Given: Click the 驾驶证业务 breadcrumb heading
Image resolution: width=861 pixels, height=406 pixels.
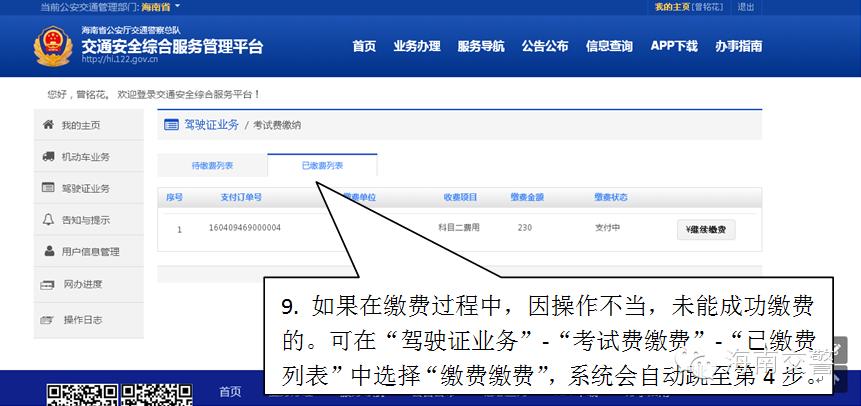Looking at the screenshot, I should point(211,125).
